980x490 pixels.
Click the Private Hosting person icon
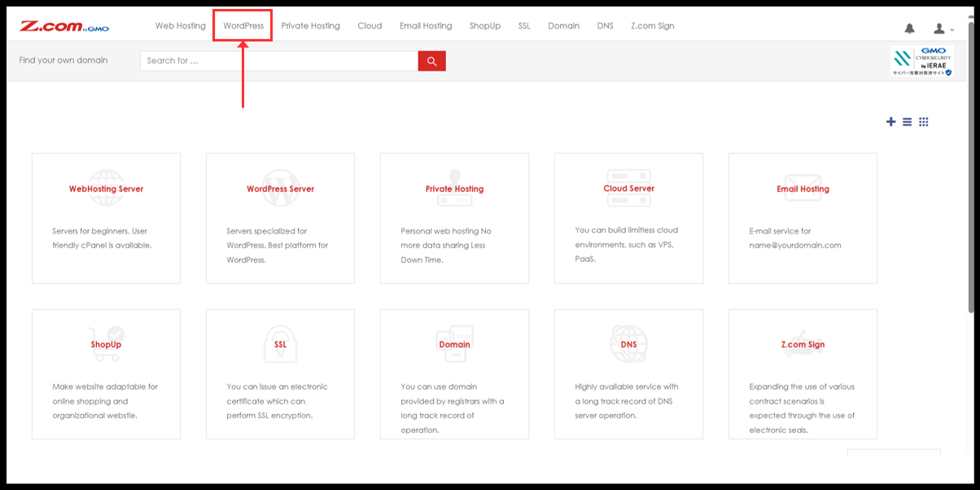pyautogui.click(x=454, y=187)
